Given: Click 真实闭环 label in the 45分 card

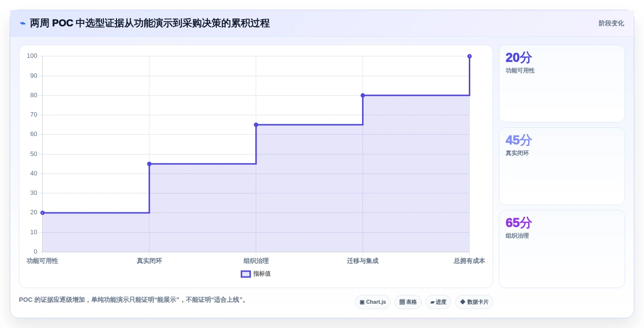Looking at the screenshot, I should coord(517,153).
